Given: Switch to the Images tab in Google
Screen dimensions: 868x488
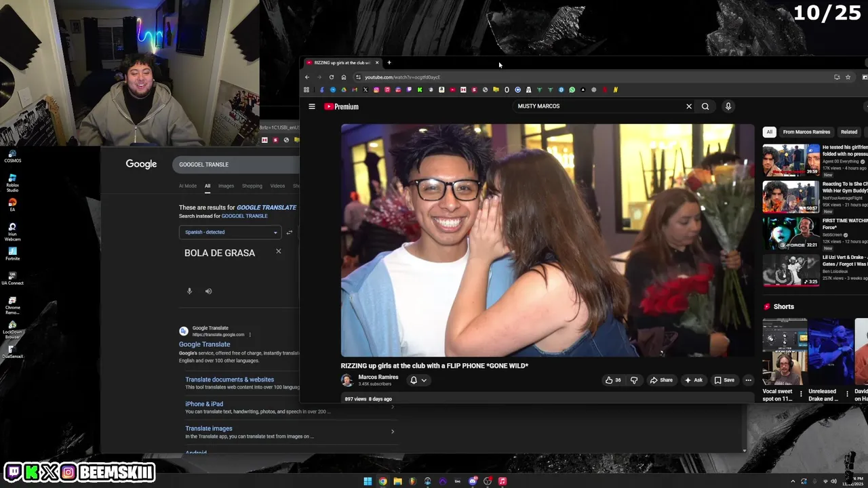Looking at the screenshot, I should tap(226, 186).
